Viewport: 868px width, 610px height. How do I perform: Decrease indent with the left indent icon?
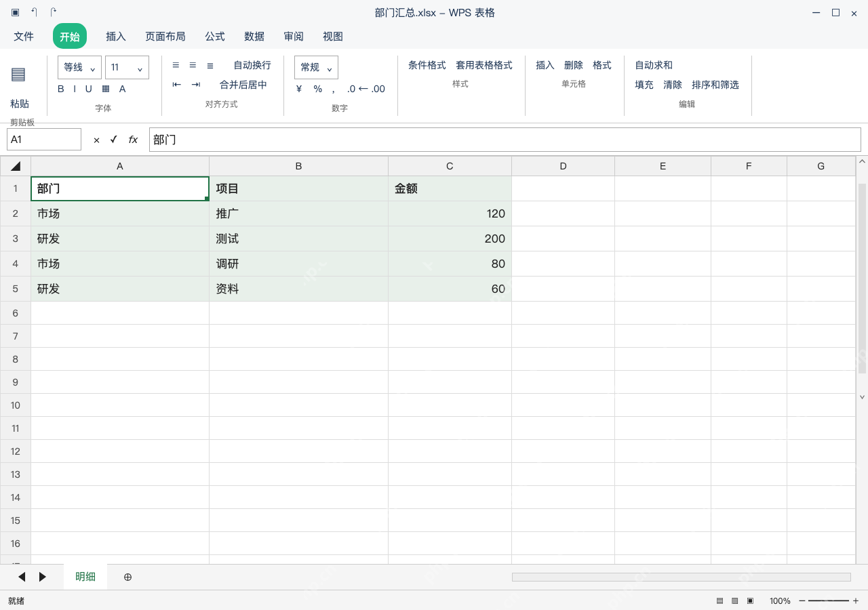177,85
